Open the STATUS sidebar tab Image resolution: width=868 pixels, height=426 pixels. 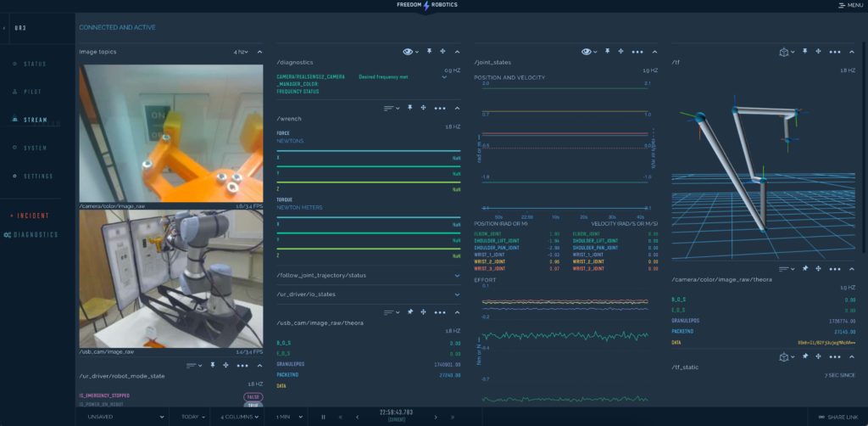30,64
